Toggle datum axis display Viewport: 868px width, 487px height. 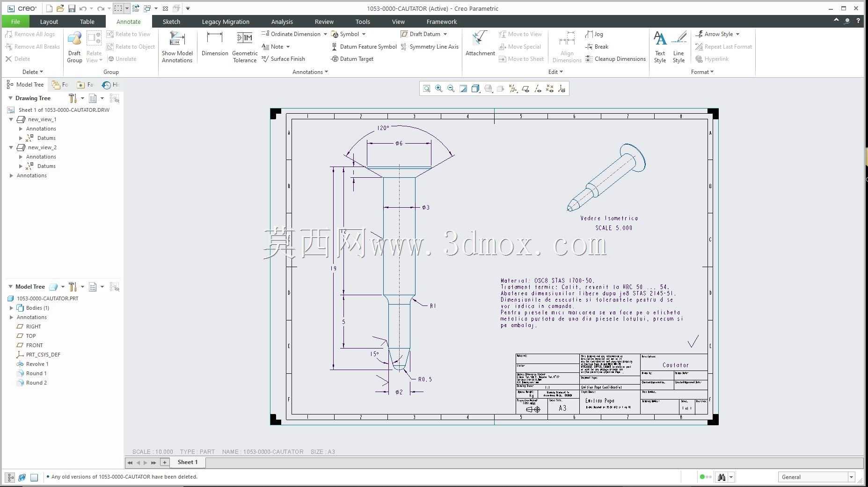coord(538,88)
